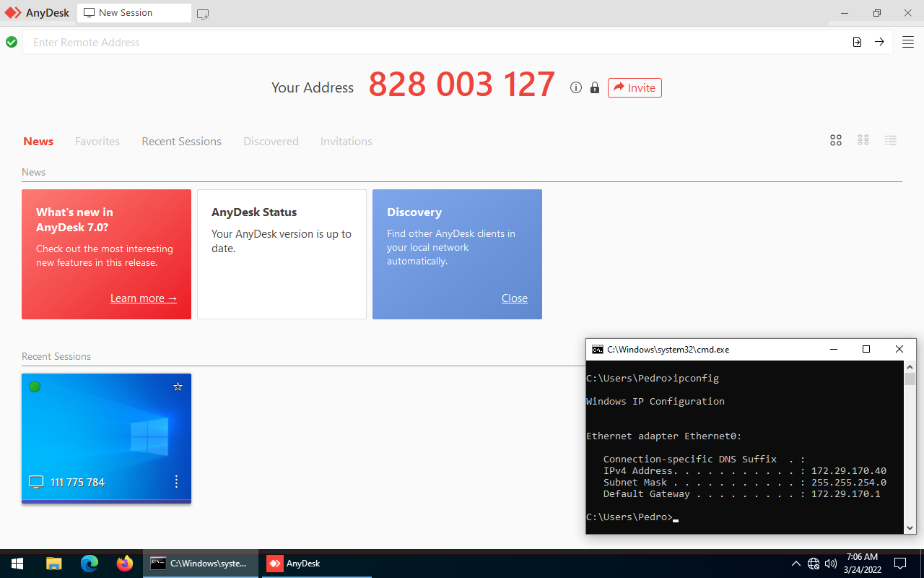Switch to the Recent Sessions tab
924x578 pixels.
[181, 141]
